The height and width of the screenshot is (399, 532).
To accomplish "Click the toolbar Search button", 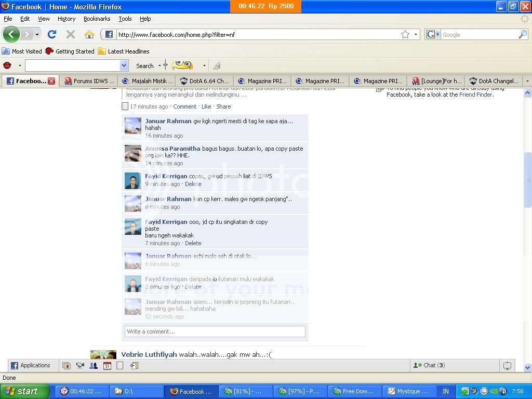I will pos(145,66).
